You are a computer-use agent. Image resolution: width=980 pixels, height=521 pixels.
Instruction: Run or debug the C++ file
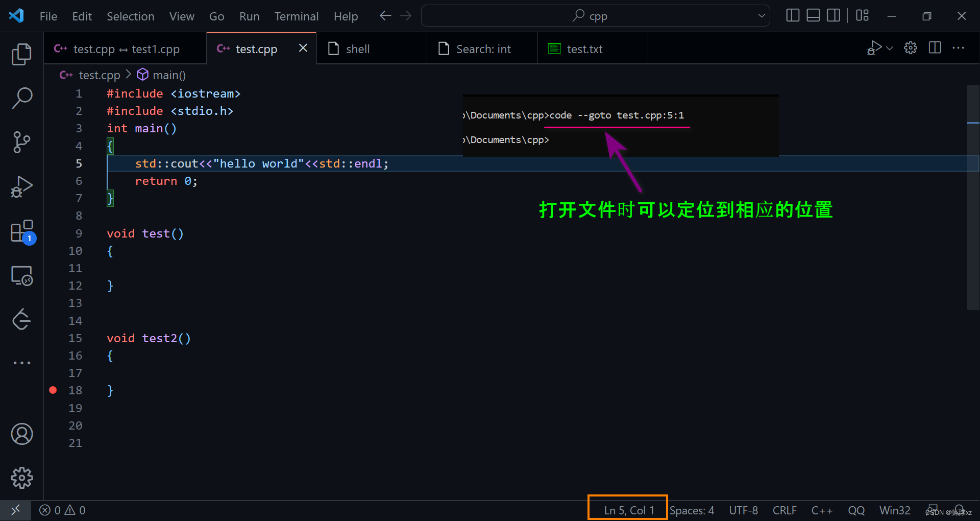click(x=874, y=48)
